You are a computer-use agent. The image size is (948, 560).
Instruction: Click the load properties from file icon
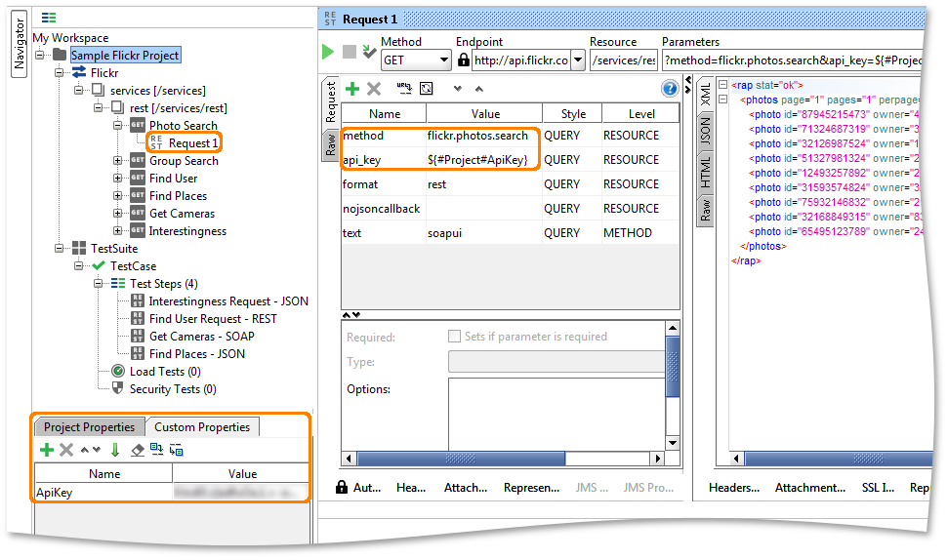(156, 449)
